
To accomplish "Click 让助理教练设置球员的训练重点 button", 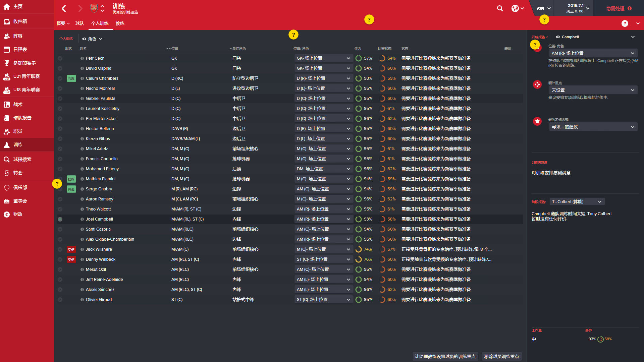I will coord(445,357).
